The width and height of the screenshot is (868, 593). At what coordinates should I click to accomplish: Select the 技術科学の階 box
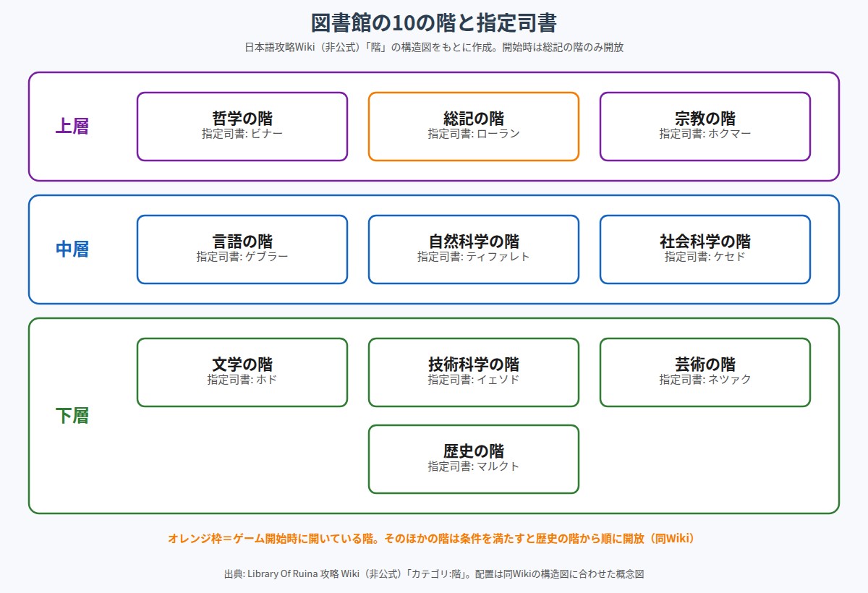coord(474,372)
